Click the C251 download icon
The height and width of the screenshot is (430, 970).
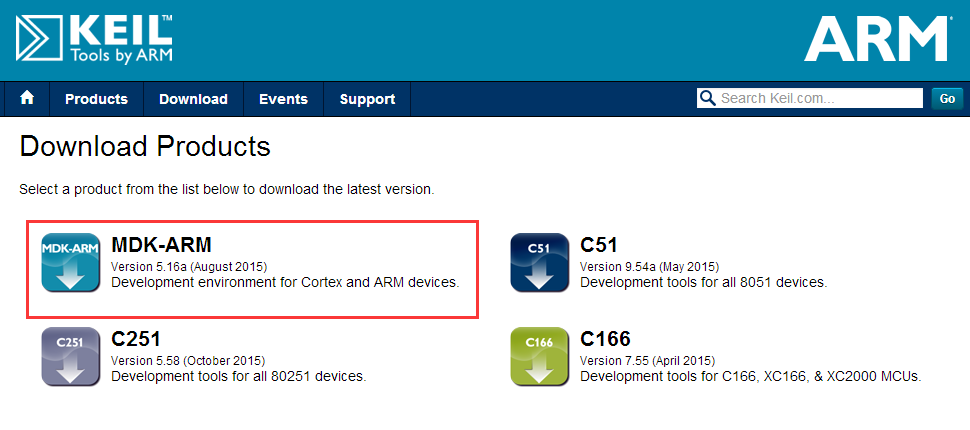(x=71, y=356)
